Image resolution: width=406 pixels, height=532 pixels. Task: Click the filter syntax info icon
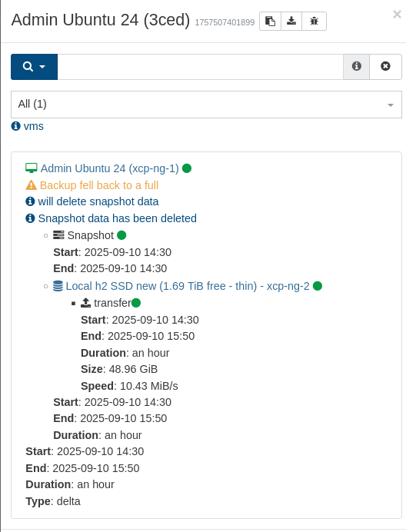pyautogui.click(x=356, y=67)
